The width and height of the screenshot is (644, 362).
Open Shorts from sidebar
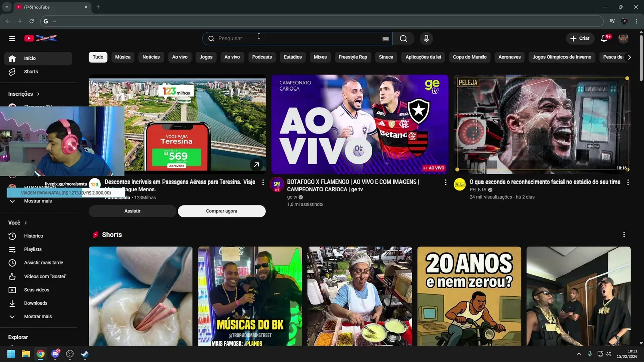[x=38, y=72]
